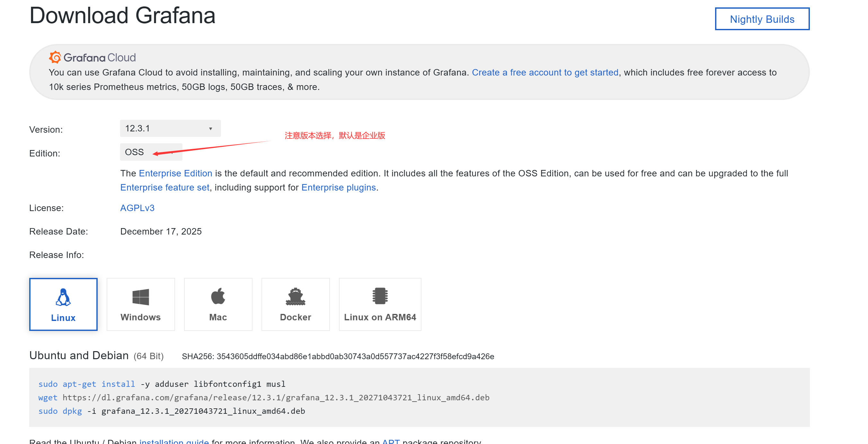The image size is (868, 444).
Task: Click the Linux penguin icon
Action: click(63, 297)
